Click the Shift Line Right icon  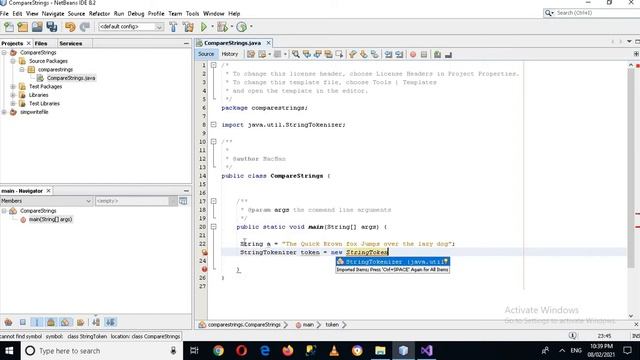tap(399, 54)
